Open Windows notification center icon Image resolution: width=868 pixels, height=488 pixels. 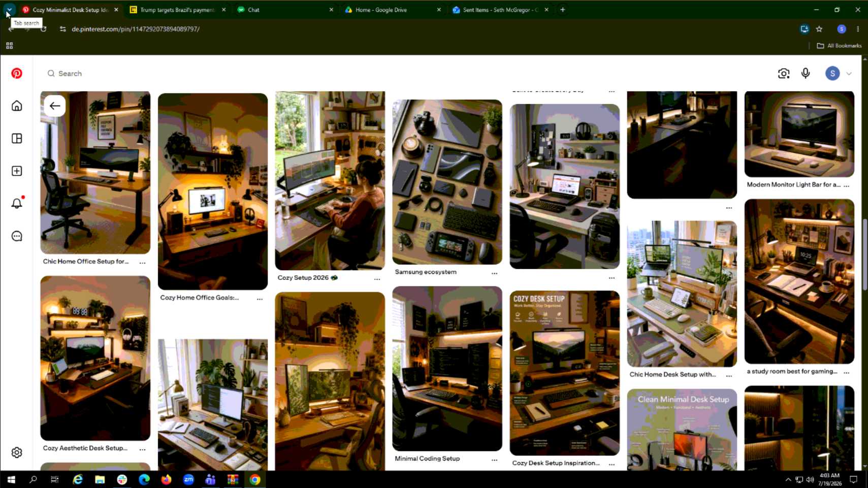[854, 479]
